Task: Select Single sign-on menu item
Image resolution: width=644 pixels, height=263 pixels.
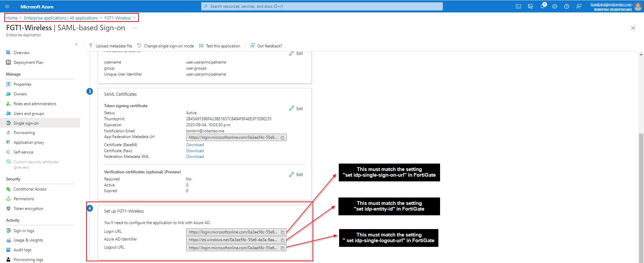Action: tap(40, 123)
